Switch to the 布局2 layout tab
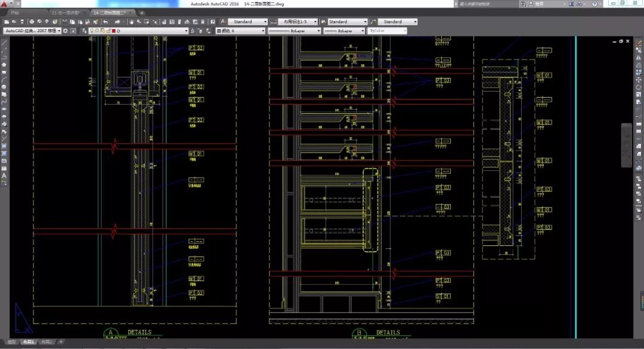The image size is (644, 349). 47,342
